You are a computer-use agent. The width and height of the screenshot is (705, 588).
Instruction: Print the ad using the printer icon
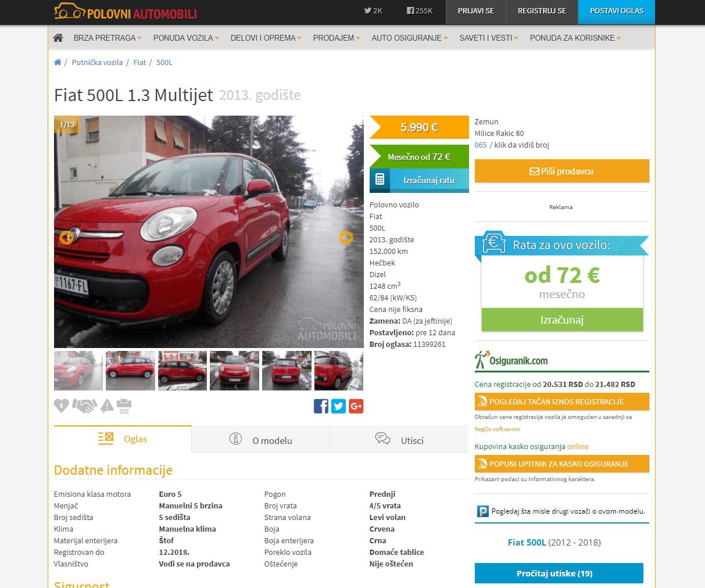coord(124,406)
